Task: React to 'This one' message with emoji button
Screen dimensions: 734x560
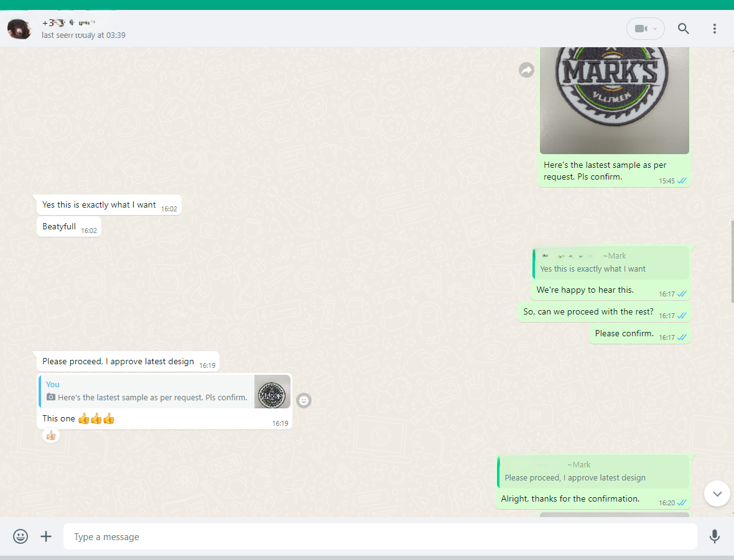Action: pos(304,400)
